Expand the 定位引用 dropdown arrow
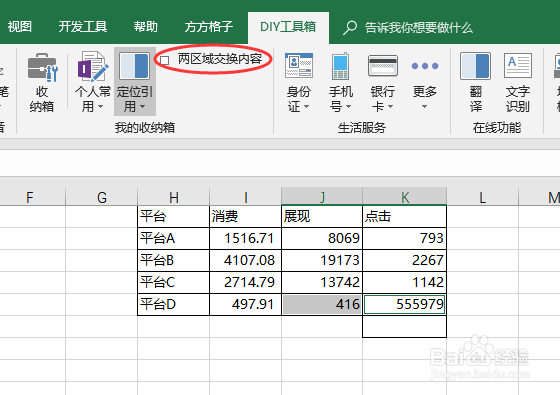The image size is (560, 395). [x=142, y=106]
